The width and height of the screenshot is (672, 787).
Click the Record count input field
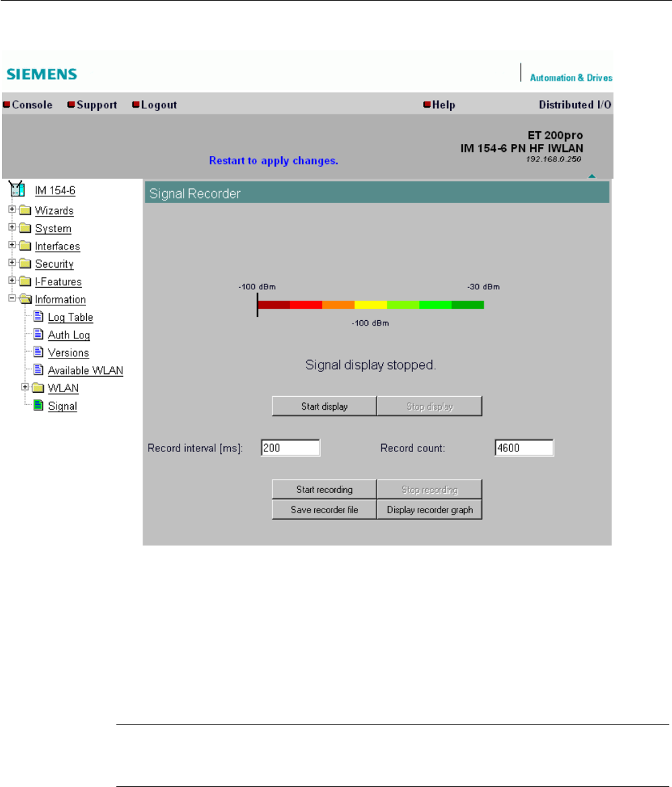(525, 448)
